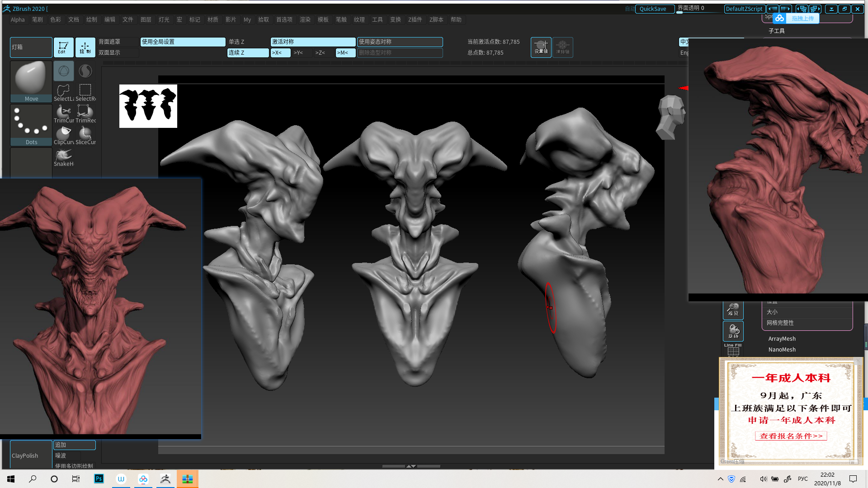Screen dimensions: 868x488
Task: Toggle Backface Mask (背面遮罩)
Action: tap(118, 42)
